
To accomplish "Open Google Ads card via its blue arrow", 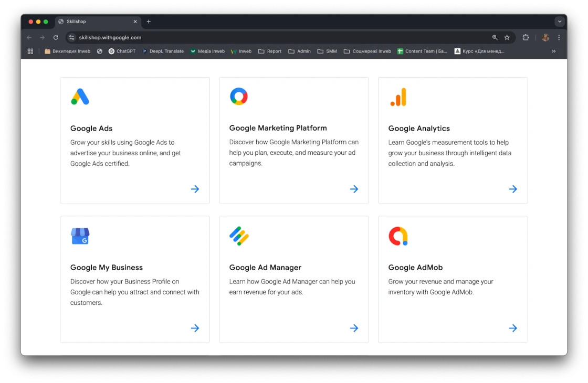I will point(195,189).
